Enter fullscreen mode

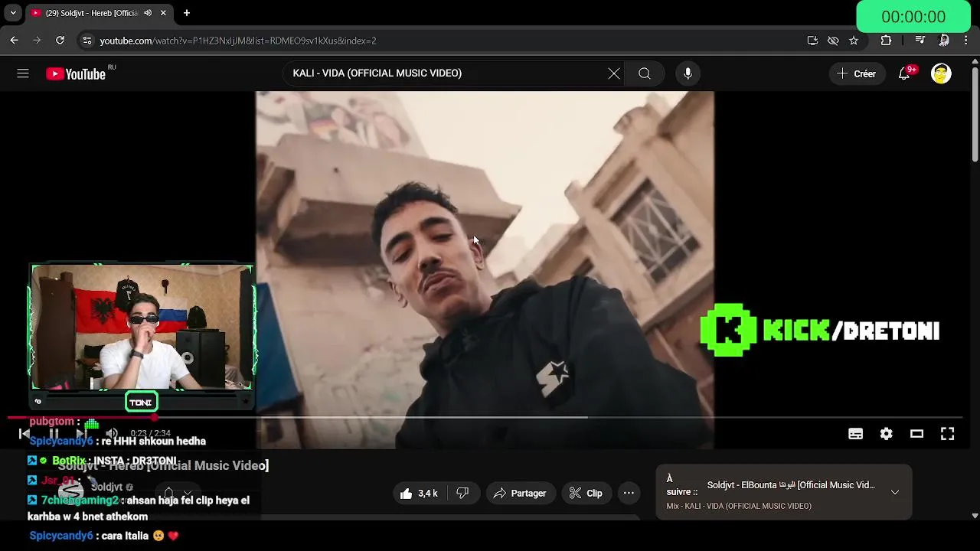[948, 434]
